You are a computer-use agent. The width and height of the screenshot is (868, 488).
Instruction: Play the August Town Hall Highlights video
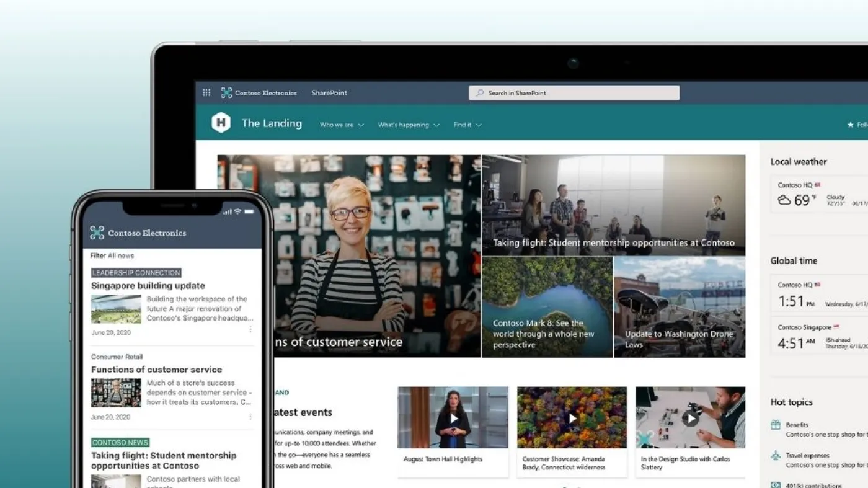click(x=453, y=419)
